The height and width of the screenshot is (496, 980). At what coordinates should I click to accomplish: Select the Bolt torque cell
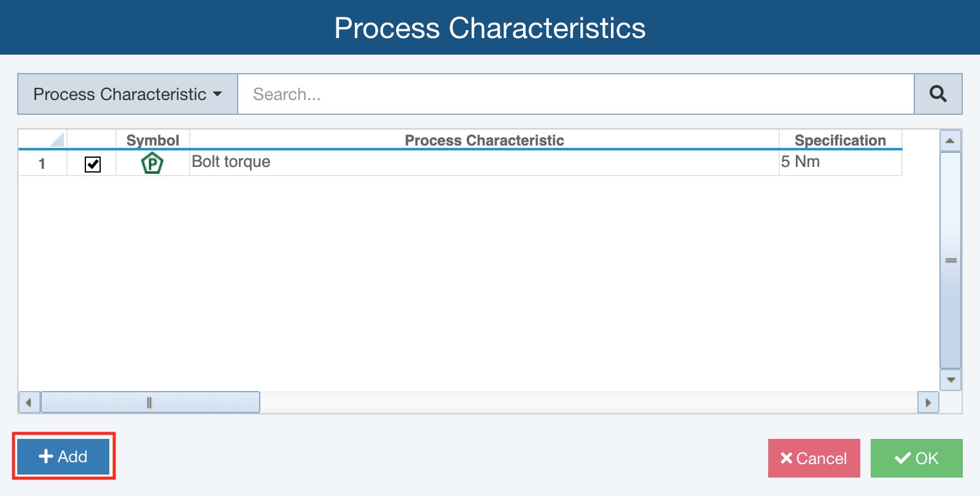click(x=484, y=163)
